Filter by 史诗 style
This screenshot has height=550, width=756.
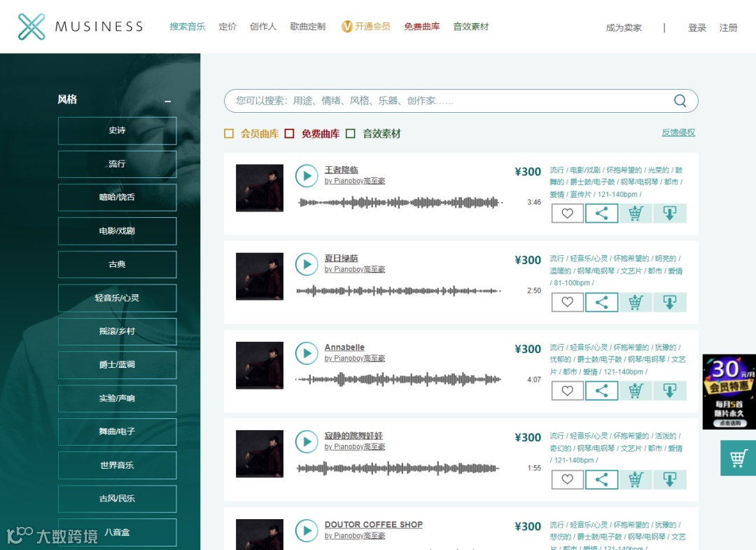117,130
